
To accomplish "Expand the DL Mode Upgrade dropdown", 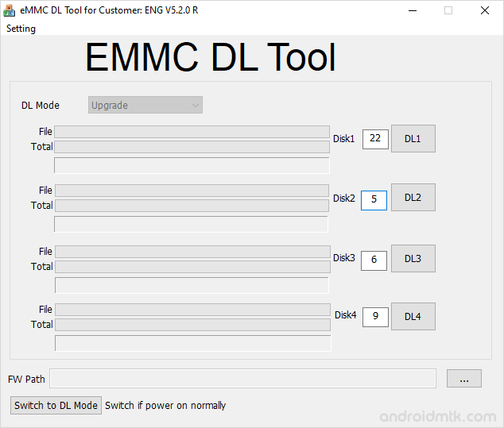I will (145, 105).
